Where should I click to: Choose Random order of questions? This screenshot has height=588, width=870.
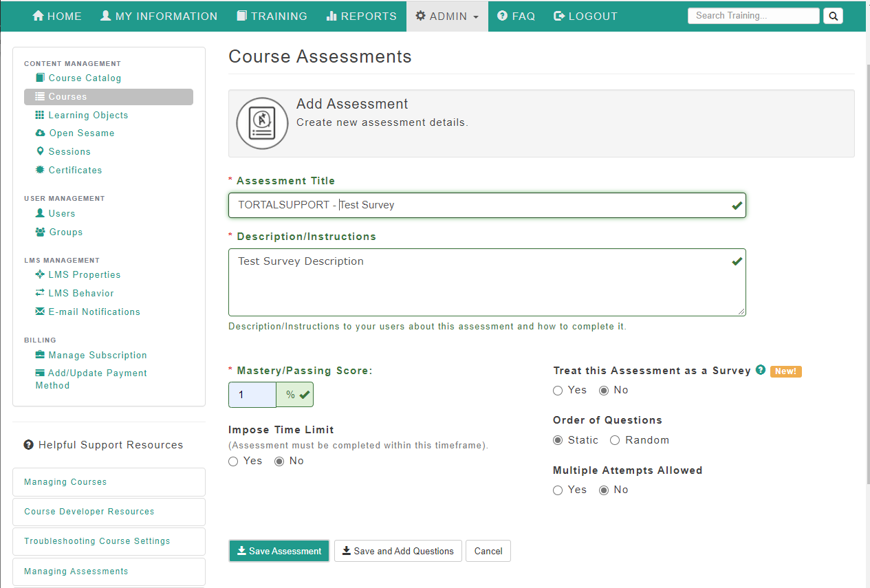(615, 440)
